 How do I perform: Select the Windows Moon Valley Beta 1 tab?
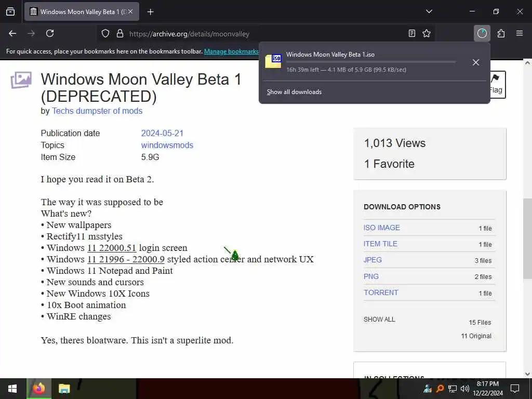tap(82, 11)
